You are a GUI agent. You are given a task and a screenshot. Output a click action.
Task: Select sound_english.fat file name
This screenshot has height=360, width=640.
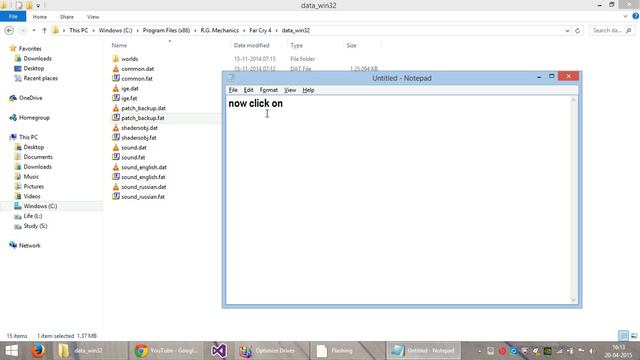pyautogui.click(x=143, y=177)
